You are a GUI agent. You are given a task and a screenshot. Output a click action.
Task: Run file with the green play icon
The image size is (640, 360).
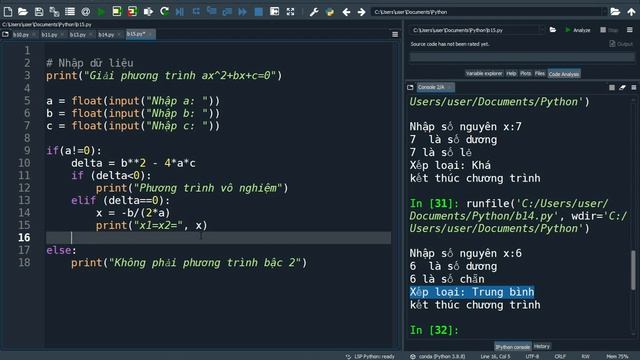click(x=101, y=12)
